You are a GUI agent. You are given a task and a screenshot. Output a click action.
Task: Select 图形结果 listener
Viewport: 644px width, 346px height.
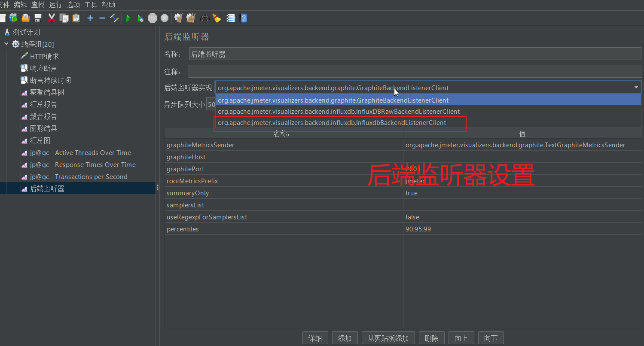tap(43, 128)
